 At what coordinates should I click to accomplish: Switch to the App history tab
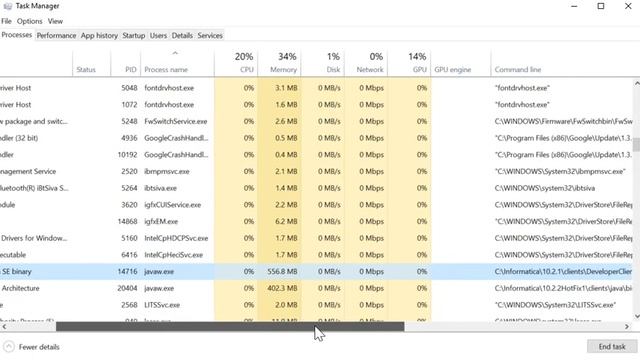pyautogui.click(x=99, y=36)
